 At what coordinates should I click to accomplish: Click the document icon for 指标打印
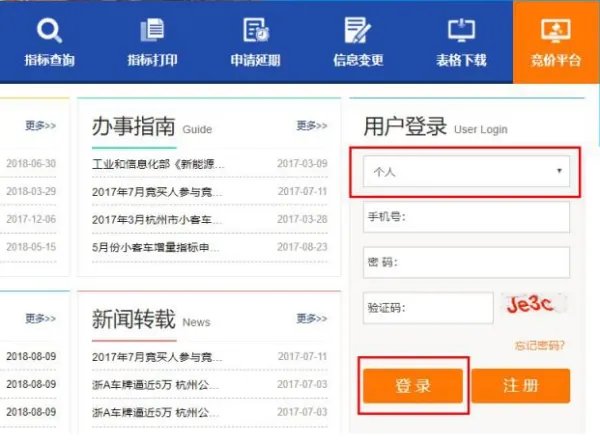pyautogui.click(x=152, y=30)
